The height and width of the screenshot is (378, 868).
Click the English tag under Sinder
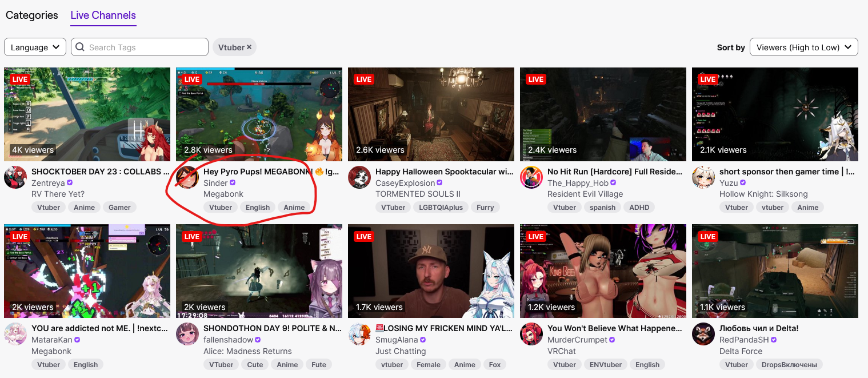[258, 208]
